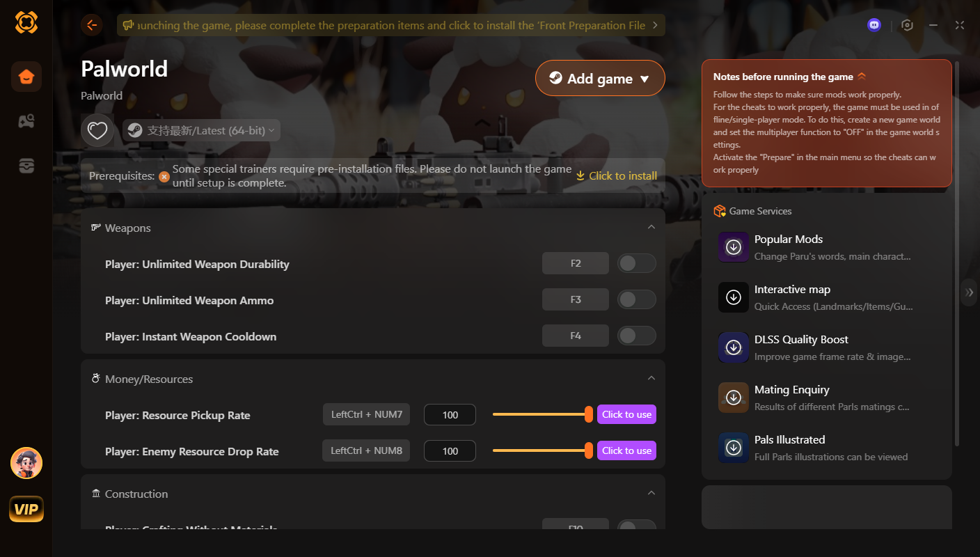The height and width of the screenshot is (557, 980).
Task: Click the Interactive map download icon
Action: (x=733, y=297)
